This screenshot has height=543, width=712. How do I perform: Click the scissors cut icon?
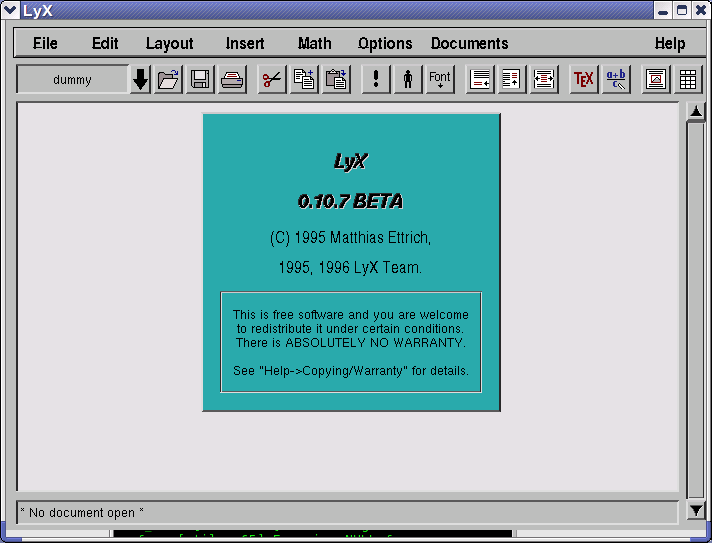pyautogui.click(x=272, y=79)
